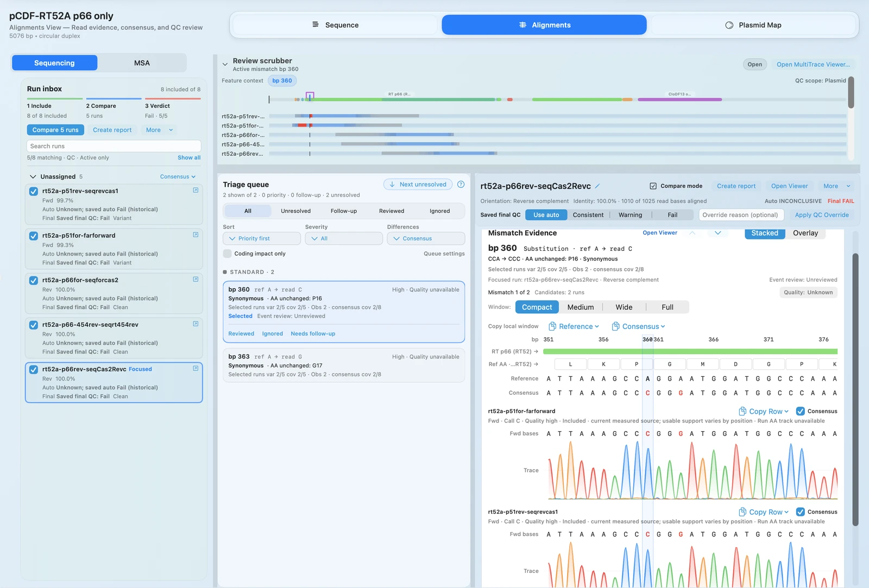Click the Alignments tab icon
Screen dimensions: 869x588
522,25
